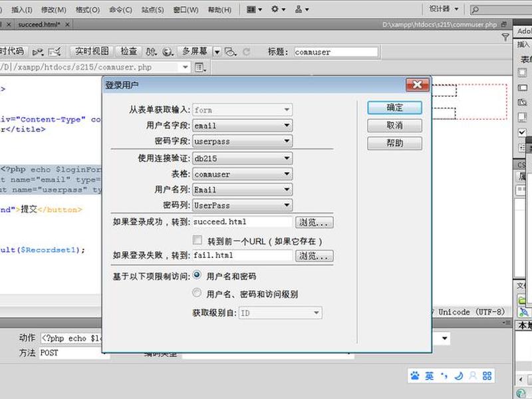Click the visual aids eye icon
This screenshot has height=399, width=532.
[230, 52]
